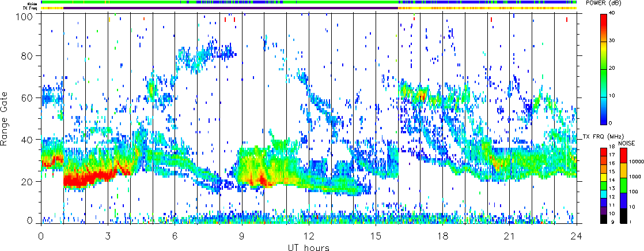
Task: Click the NOISE legend value 100
Action: pyautogui.click(x=634, y=192)
